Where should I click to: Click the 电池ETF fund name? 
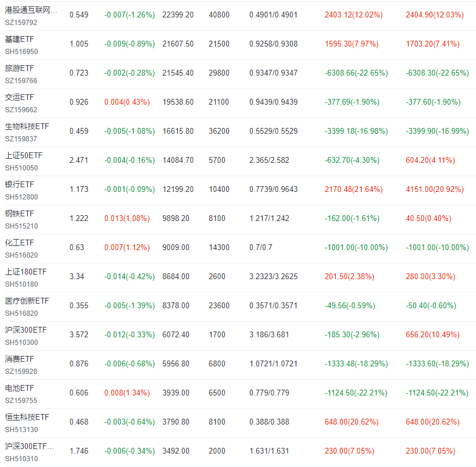[19, 388]
